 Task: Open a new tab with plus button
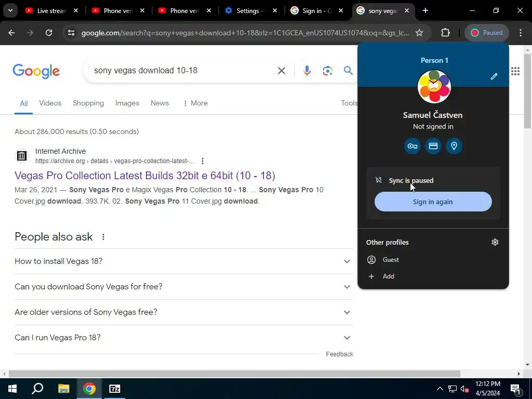[425, 10]
